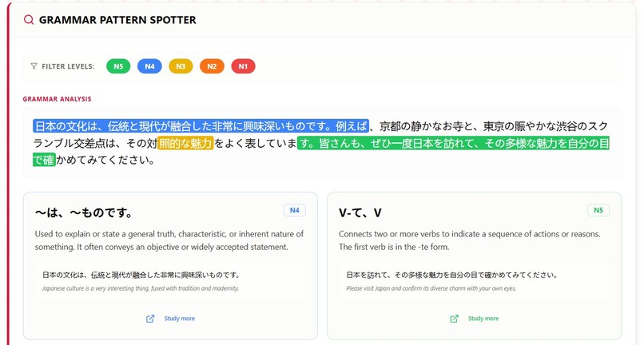This screenshot has height=345, width=644.
Task: Open Study more link for V-て、V
Action: 483,319
